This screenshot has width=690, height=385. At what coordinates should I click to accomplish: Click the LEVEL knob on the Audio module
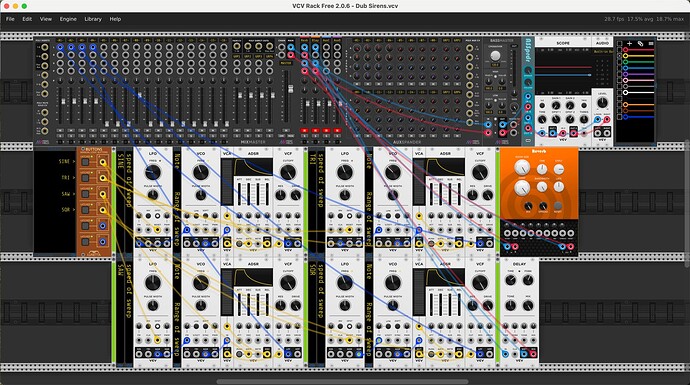[602, 103]
